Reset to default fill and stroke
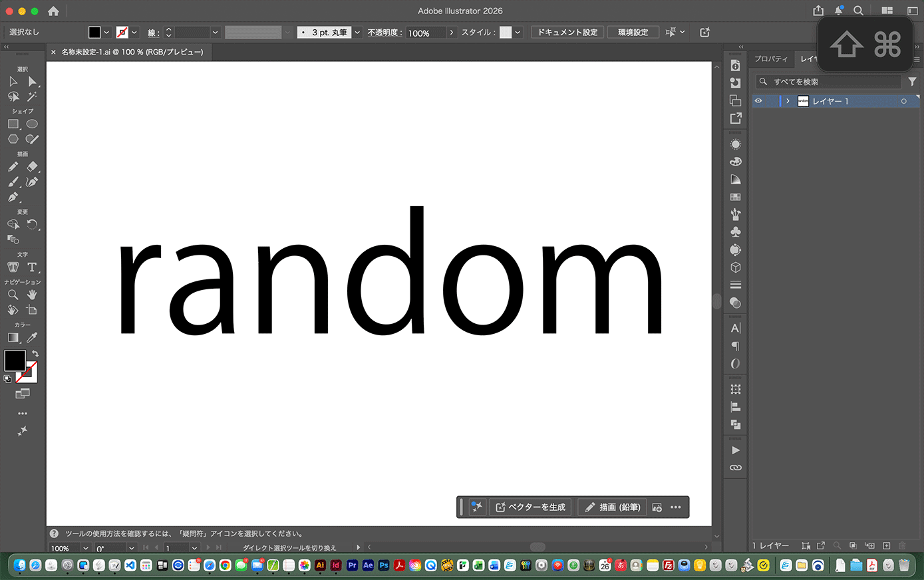Image resolution: width=924 pixels, height=580 pixels. (7, 379)
